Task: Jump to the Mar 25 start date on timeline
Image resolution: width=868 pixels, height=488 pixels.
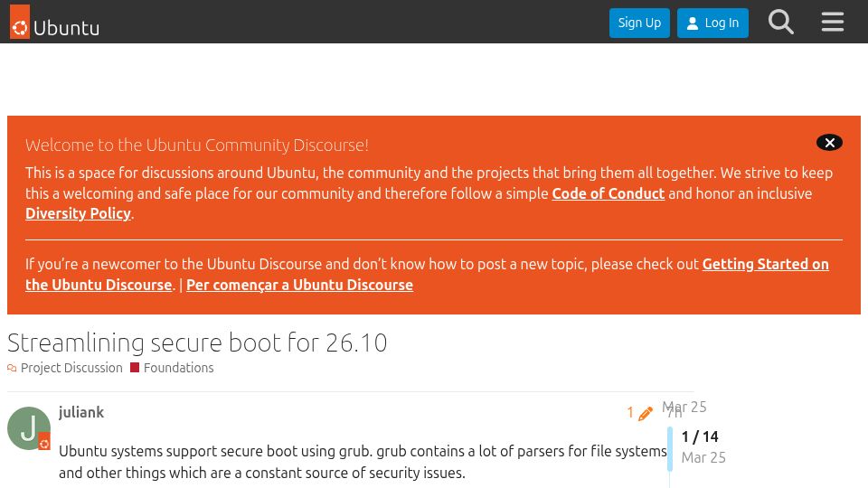Action: [684, 407]
